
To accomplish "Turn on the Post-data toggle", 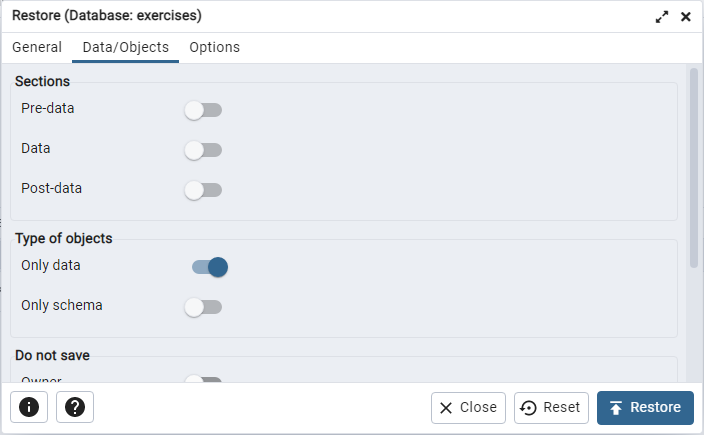I will pyautogui.click(x=203, y=190).
